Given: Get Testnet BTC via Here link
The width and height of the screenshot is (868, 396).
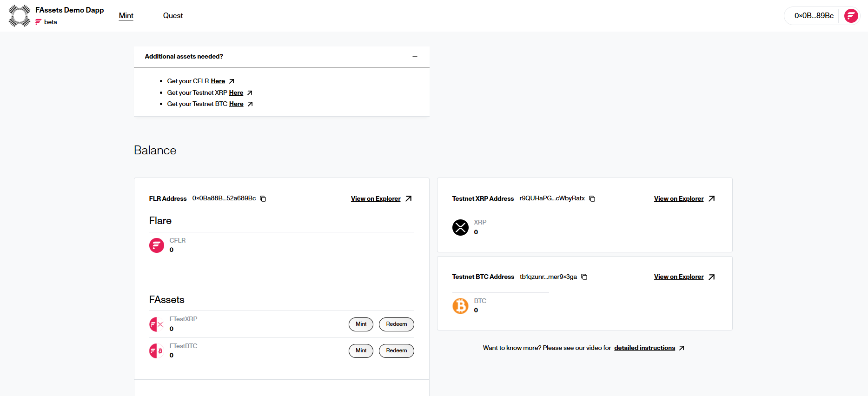Looking at the screenshot, I should coord(236,104).
